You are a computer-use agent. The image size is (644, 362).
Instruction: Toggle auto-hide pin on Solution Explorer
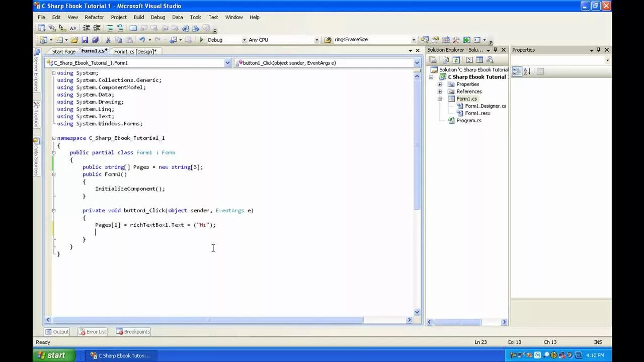[496, 50]
